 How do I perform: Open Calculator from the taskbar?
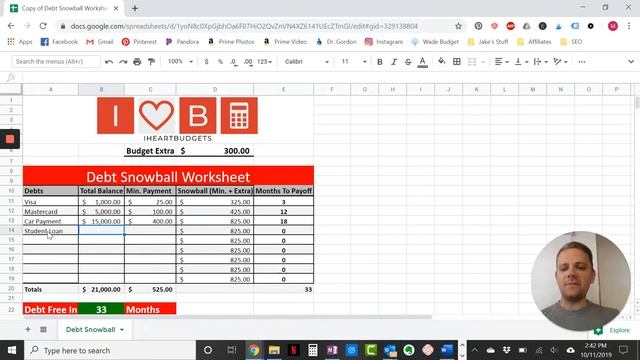tap(313, 350)
